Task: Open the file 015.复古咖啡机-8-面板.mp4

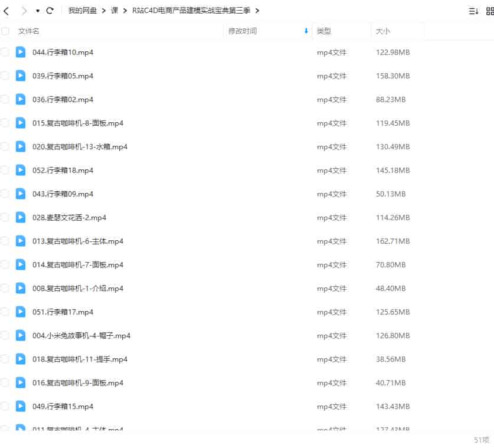Action: (78, 123)
